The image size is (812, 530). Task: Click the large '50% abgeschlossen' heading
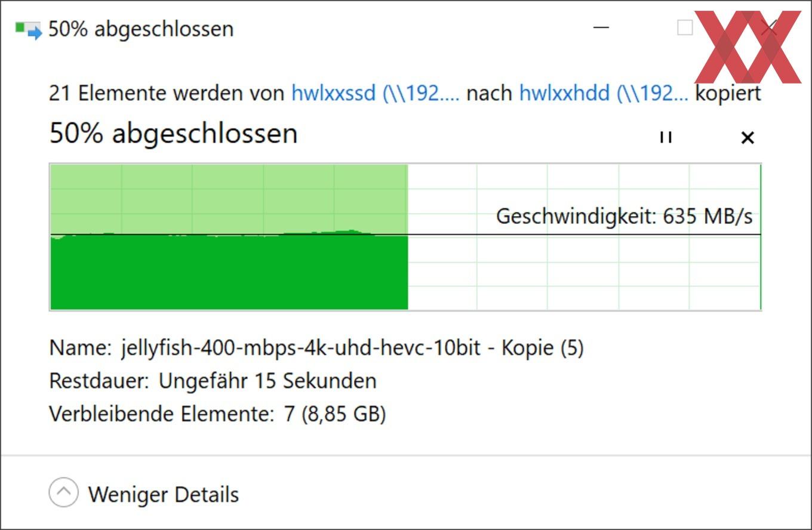(x=173, y=133)
